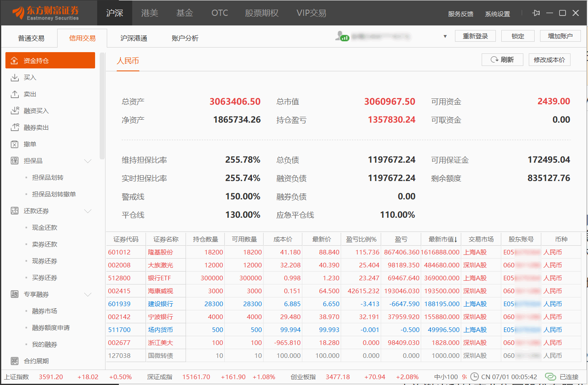Select the 国微转债 holding row

click(343, 356)
